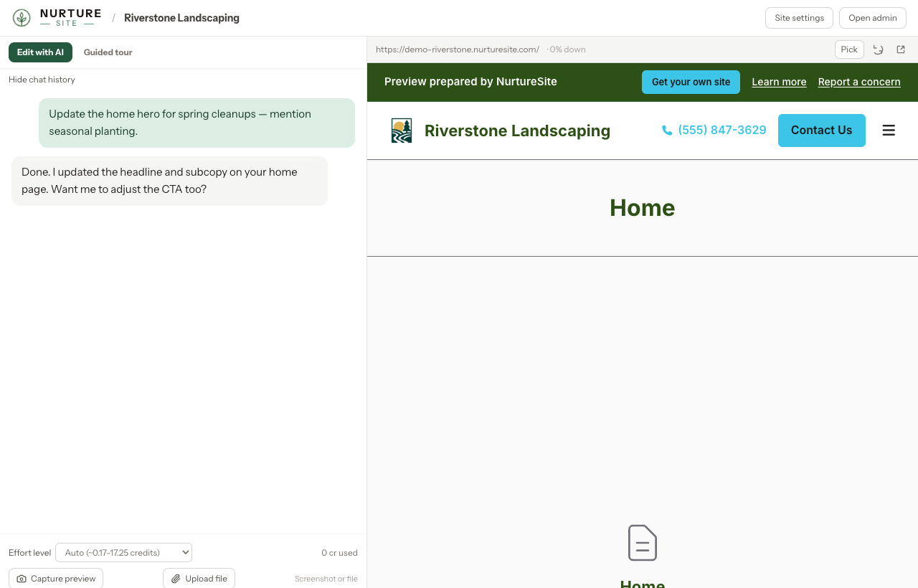Open Site settings
The image size is (918, 588).
tap(799, 18)
